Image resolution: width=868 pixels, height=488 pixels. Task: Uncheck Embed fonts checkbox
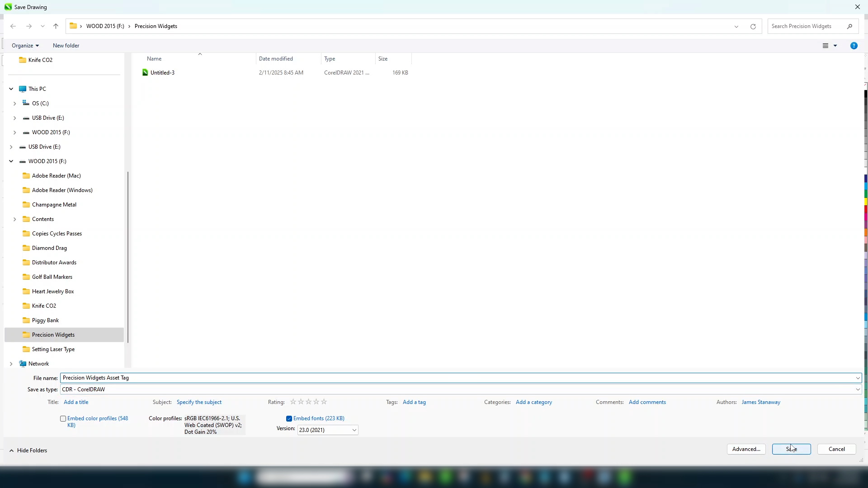pos(289,418)
